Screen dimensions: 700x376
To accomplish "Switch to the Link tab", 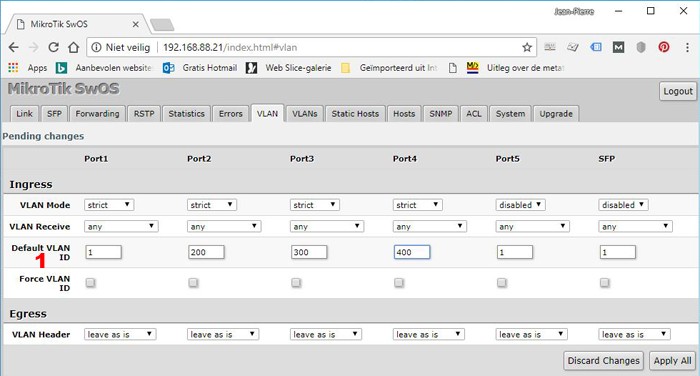I will [x=24, y=114].
